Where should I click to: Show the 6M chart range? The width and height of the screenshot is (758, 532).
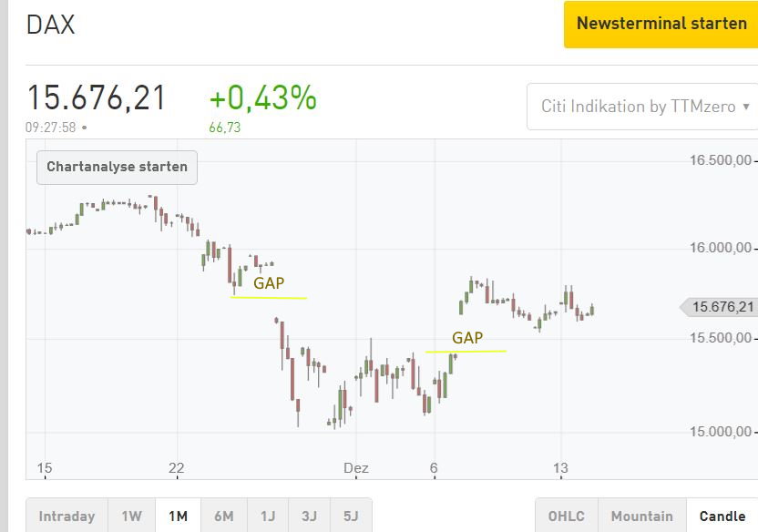(x=223, y=517)
